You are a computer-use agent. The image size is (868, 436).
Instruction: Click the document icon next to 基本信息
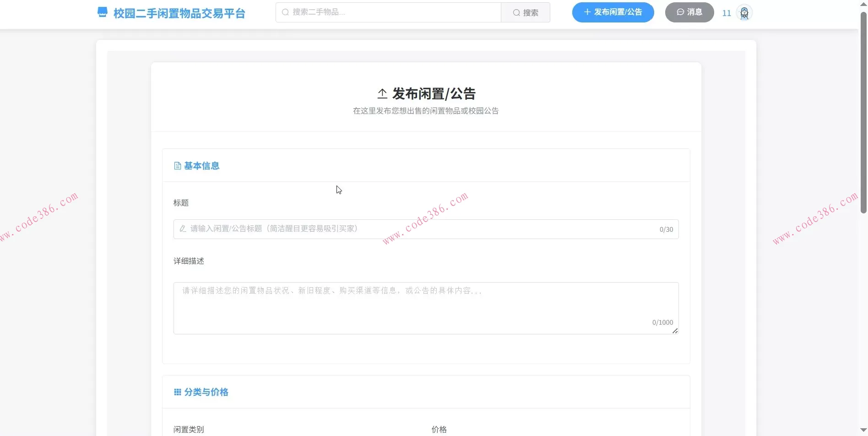(x=178, y=165)
